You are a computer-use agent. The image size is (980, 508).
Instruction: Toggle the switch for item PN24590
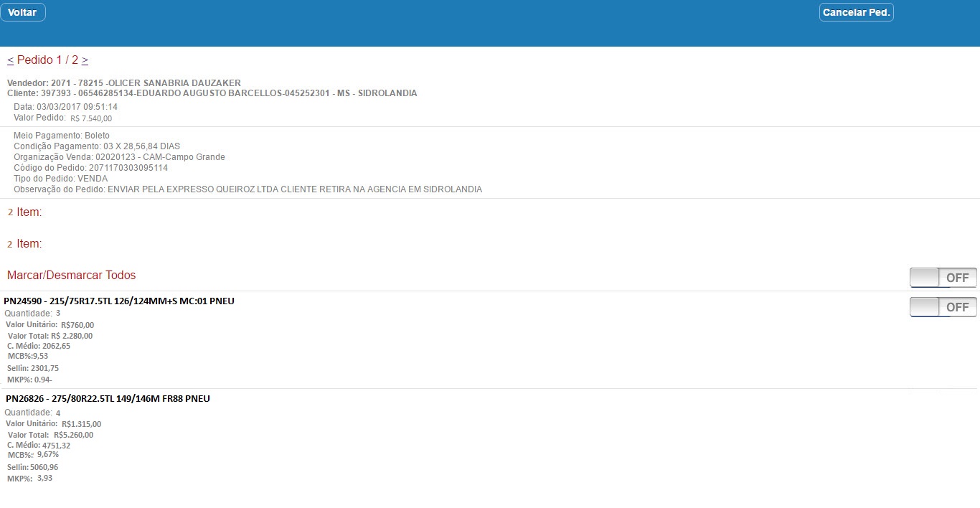coord(943,307)
